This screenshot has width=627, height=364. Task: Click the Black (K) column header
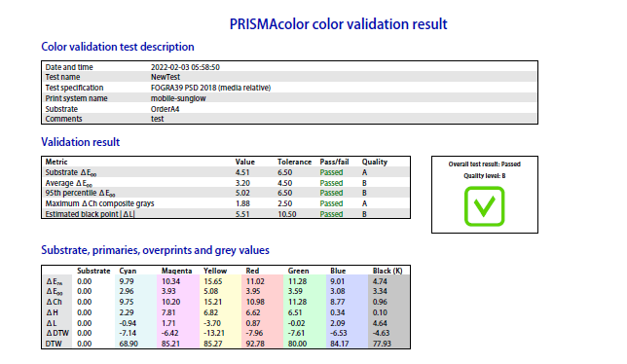pyautogui.click(x=387, y=271)
